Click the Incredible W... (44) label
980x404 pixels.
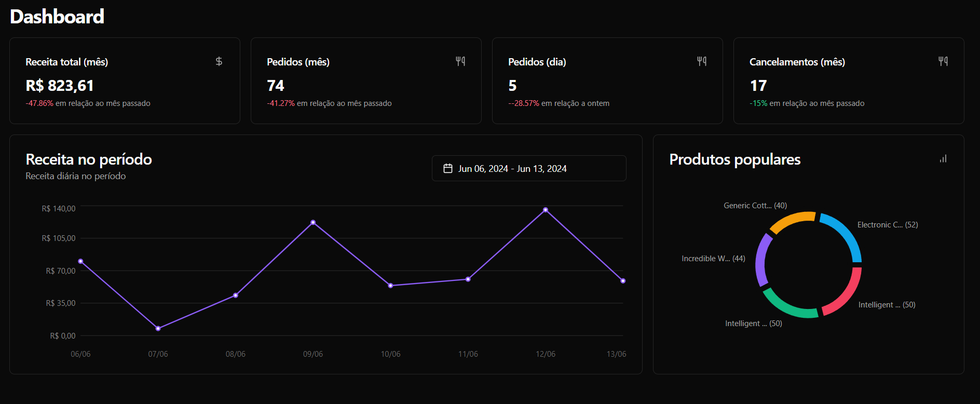[x=713, y=259]
